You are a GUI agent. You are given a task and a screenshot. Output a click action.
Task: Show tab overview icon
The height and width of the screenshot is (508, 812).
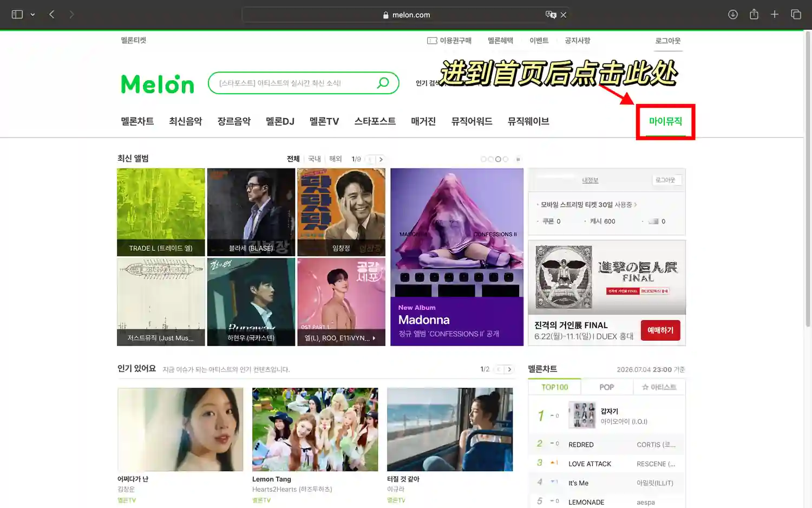[796, 15]
